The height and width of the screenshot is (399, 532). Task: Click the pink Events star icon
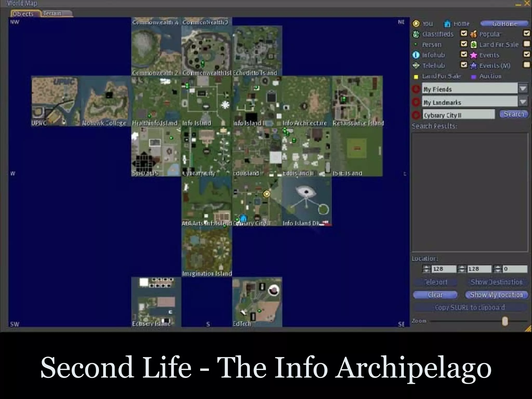474,55
